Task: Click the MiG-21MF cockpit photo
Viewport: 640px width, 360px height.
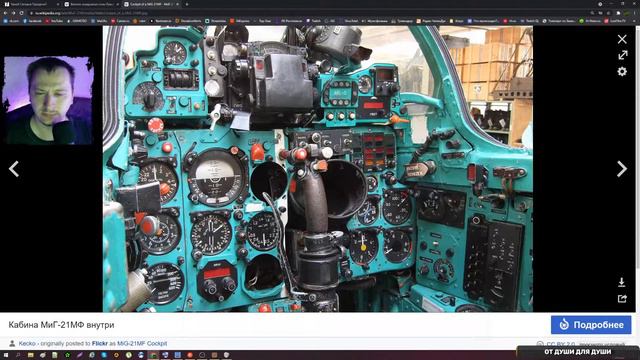Action: pos(318,169)
